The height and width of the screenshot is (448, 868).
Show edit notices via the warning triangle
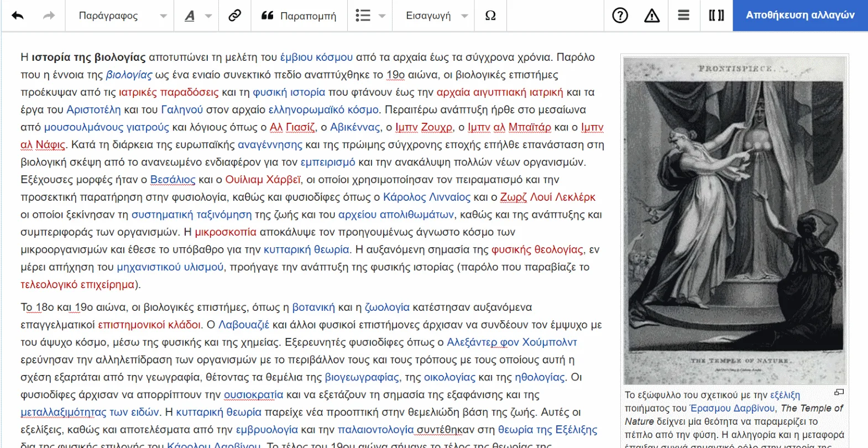point(652,15)
